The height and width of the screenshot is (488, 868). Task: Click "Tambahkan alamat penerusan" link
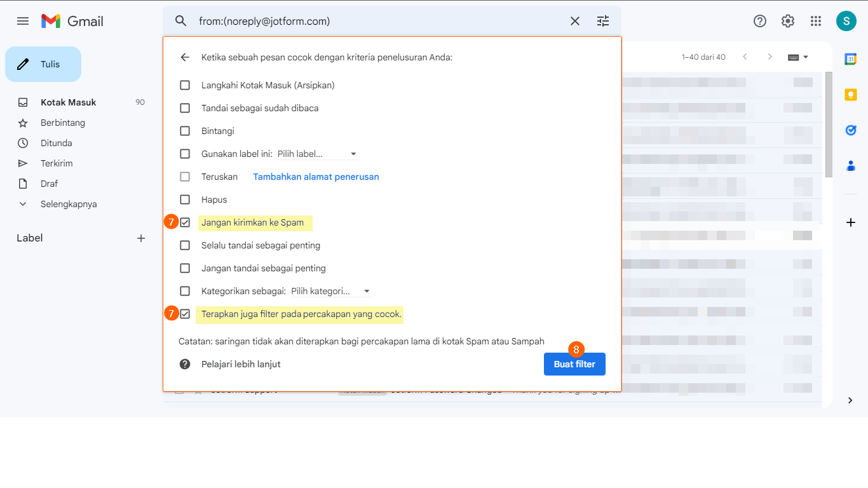click(316, 177)
